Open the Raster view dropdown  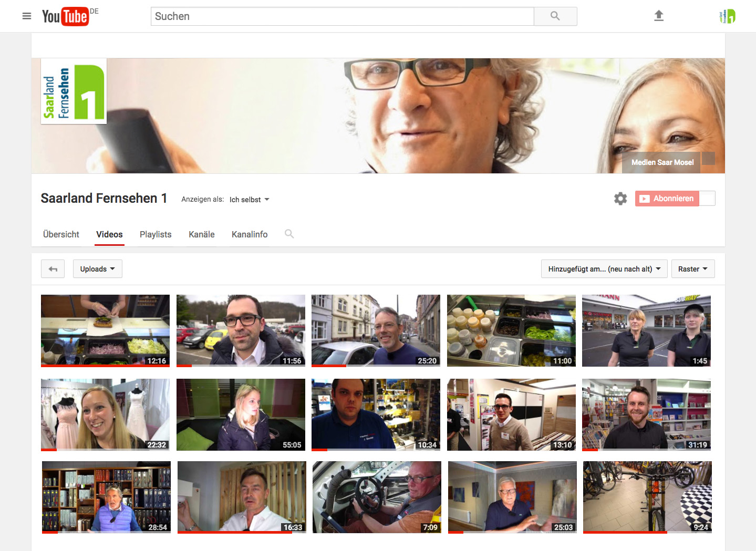tap(692, 268)
